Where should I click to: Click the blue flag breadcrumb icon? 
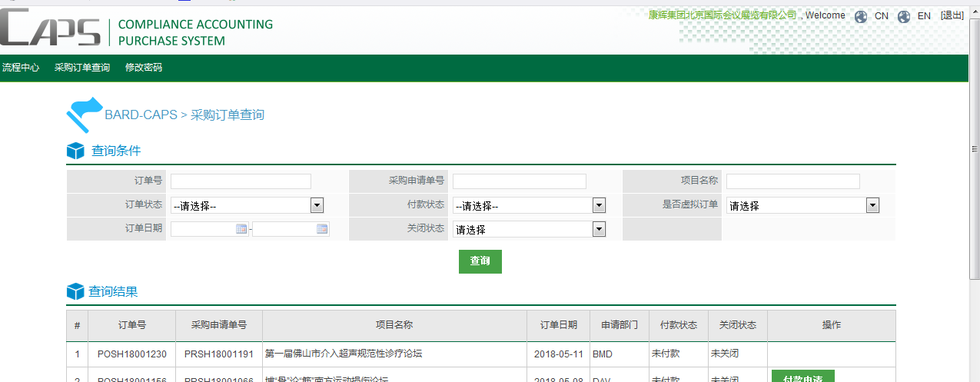83,114
